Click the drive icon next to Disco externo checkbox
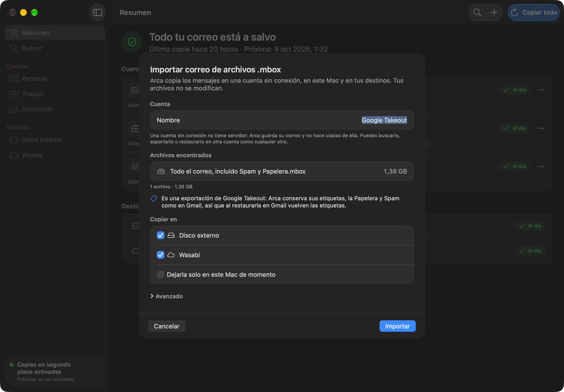Screen dimensions: 564x392 pyautogui.click(x=171, y=235)
